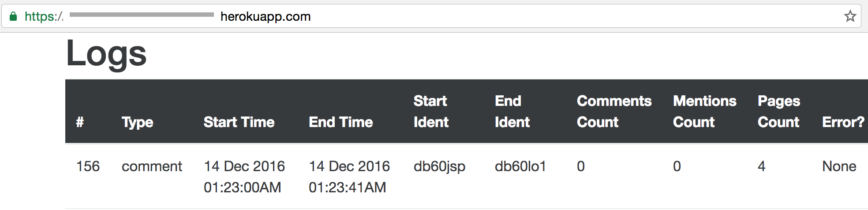
Task: Click the Start Ident column header
Action: (431, 112)
